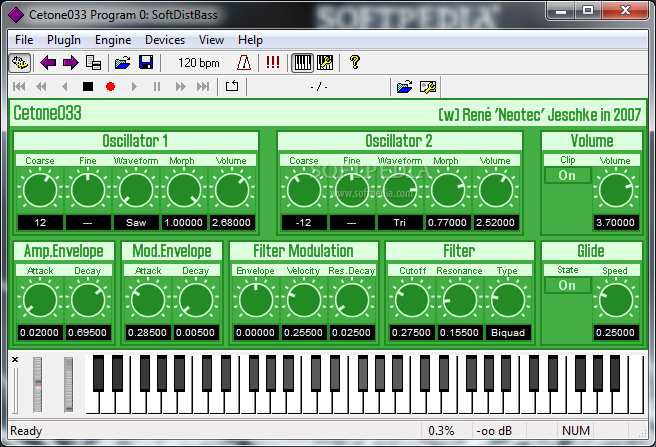
Task: Click the Glide Speed knob
Action: 616,300
